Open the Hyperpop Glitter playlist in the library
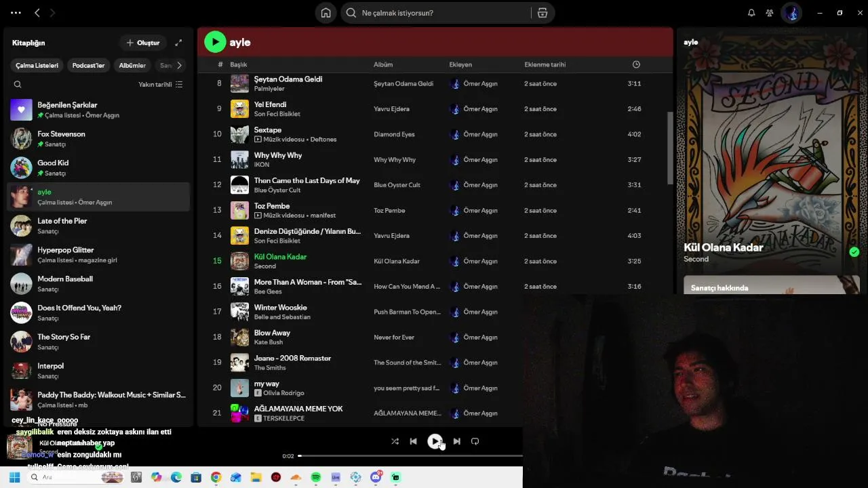Screen dimensions: 868x488 (98, 255)
